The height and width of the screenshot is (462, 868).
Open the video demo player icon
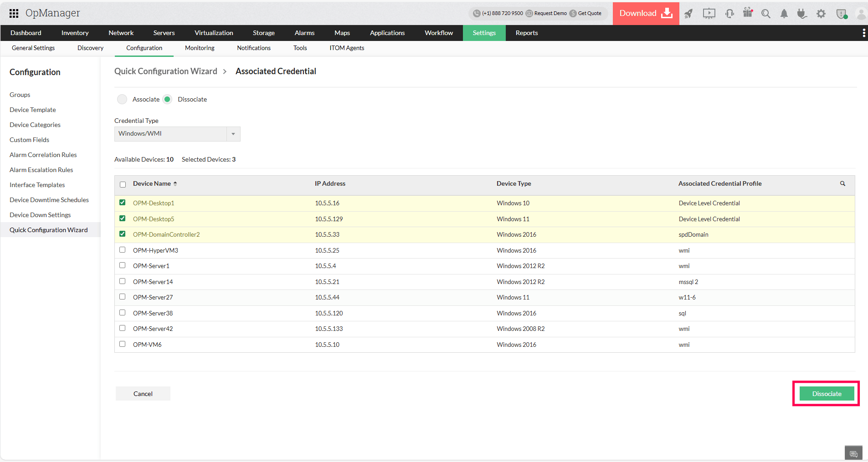709,14
